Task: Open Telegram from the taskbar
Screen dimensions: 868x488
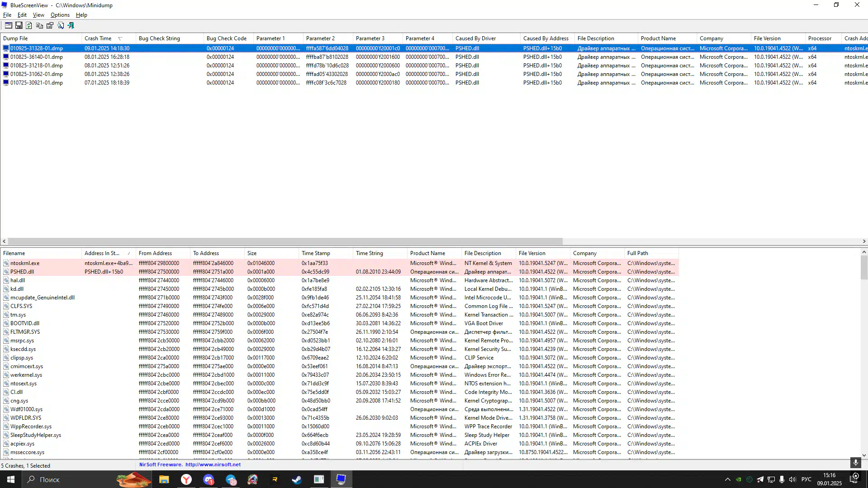Action: click(231, 479)
